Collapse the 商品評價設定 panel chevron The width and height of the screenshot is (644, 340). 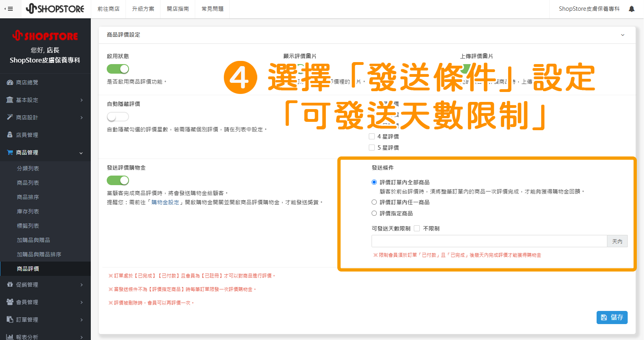click(x=623, y=35)
